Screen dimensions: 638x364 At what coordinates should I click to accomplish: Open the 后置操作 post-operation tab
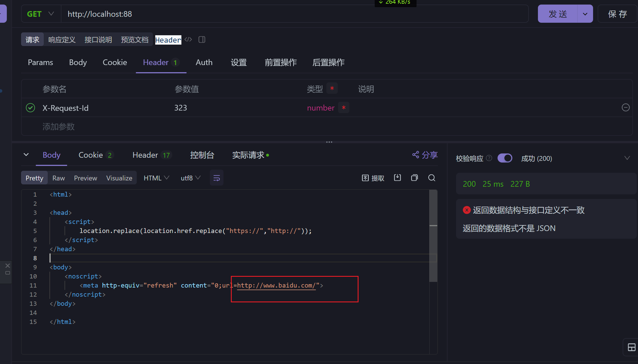click(x=328, y=62)
